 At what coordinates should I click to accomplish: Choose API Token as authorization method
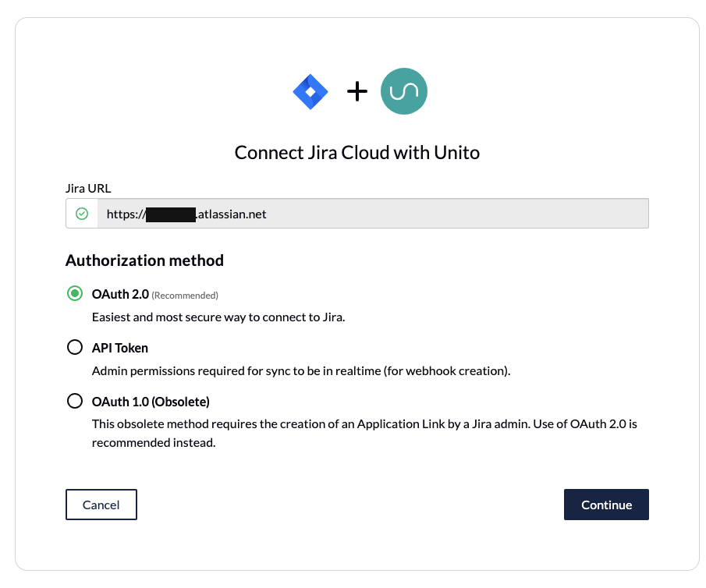[x=75, y=346]
